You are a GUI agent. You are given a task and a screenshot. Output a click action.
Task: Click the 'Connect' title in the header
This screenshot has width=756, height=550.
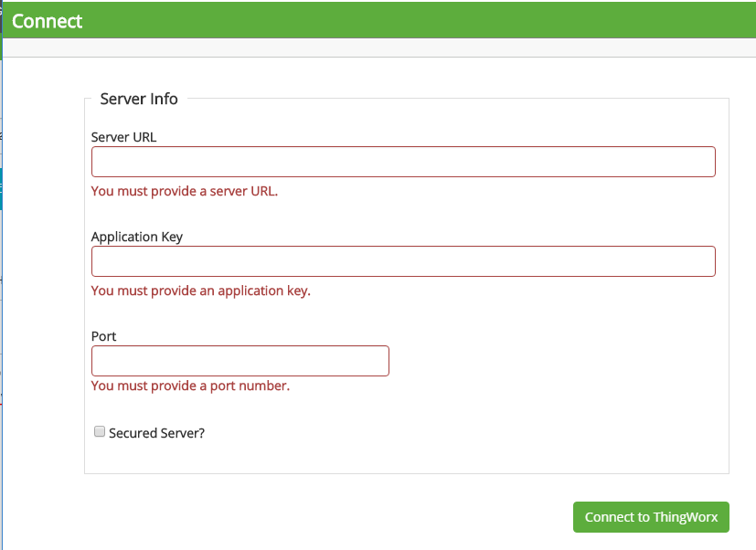point(48,21)
